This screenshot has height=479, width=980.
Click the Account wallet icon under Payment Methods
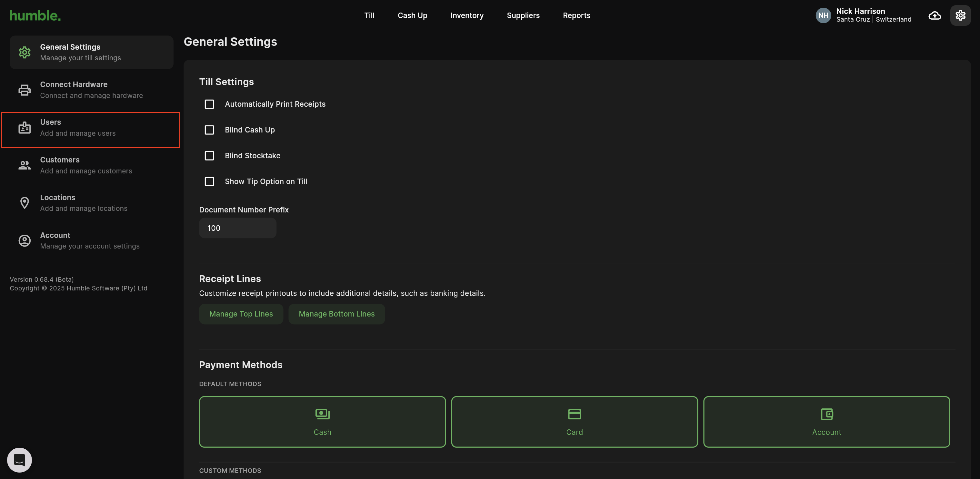coord(826,414)
